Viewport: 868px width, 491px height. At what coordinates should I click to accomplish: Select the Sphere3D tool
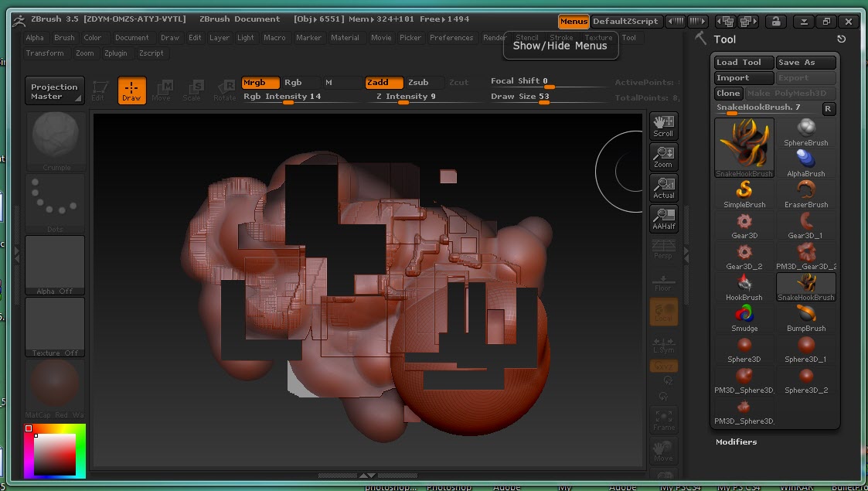tap(744, 349)
